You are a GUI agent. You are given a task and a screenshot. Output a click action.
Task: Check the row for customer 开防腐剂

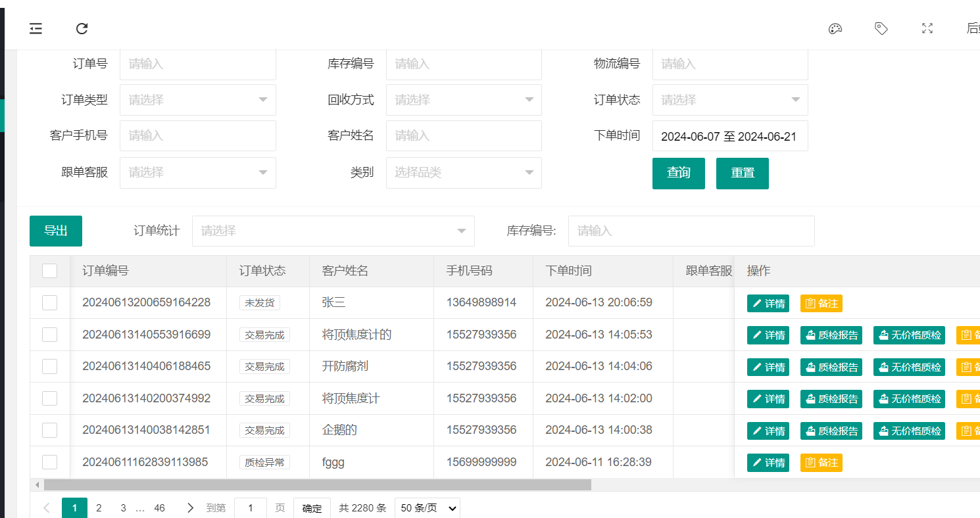pyautogui.click(x=49, y=366)
